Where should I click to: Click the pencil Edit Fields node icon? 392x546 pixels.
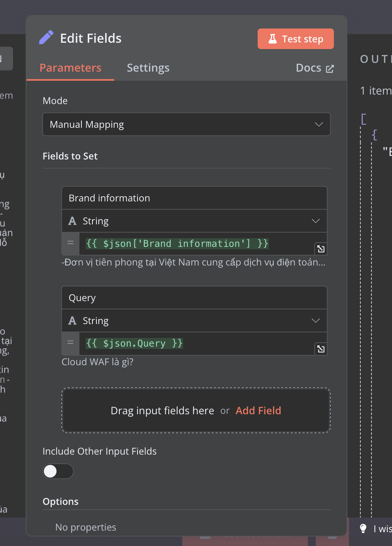point(46,38)
